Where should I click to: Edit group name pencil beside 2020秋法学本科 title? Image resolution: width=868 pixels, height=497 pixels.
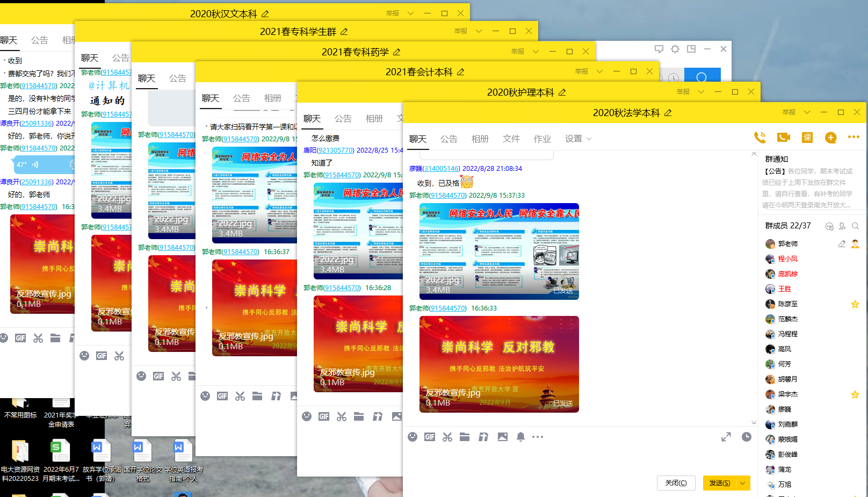point(668,113)
